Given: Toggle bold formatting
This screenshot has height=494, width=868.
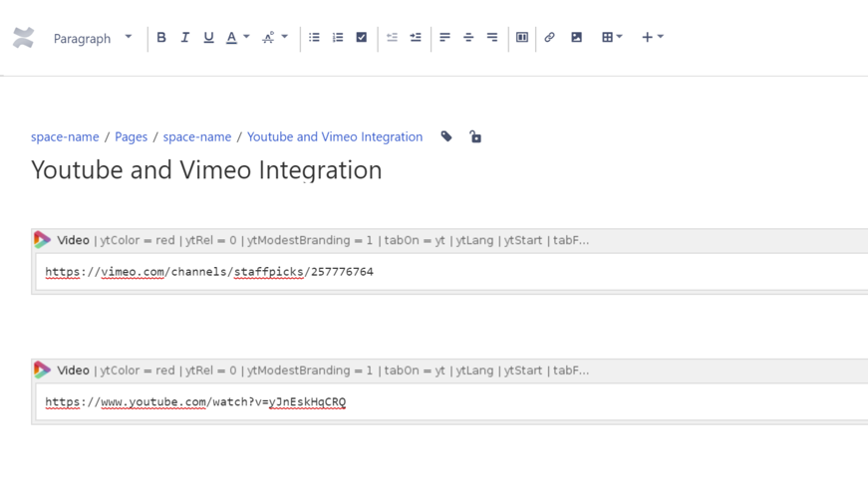Looking at the screenshot, I should point(161,38).
